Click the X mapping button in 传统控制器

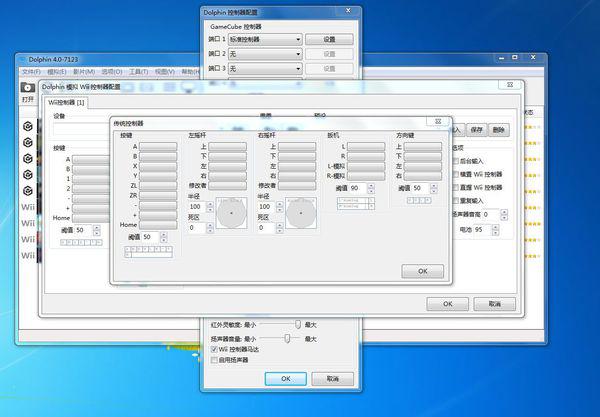coord(158,166)
